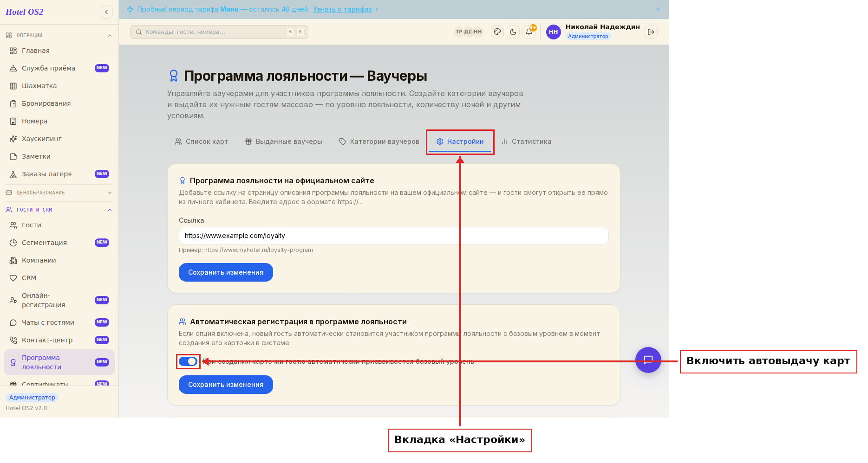
Task: Click the ТР ДД НН avatars group
Action: point(468,32)
